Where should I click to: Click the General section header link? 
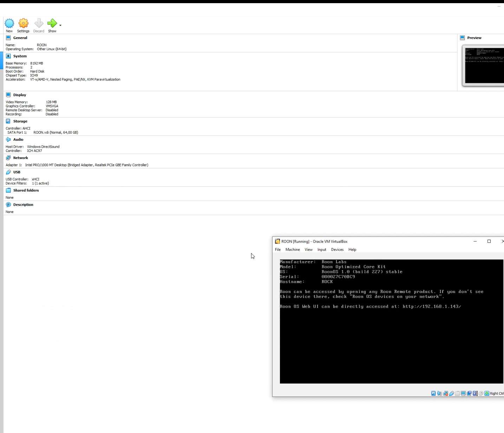(x=20, y=38)
